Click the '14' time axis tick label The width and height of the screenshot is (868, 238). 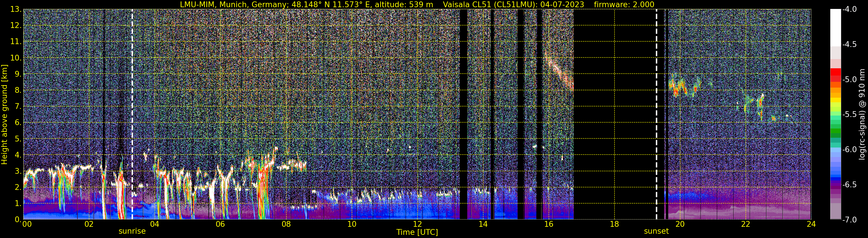(x=483, y=224)
